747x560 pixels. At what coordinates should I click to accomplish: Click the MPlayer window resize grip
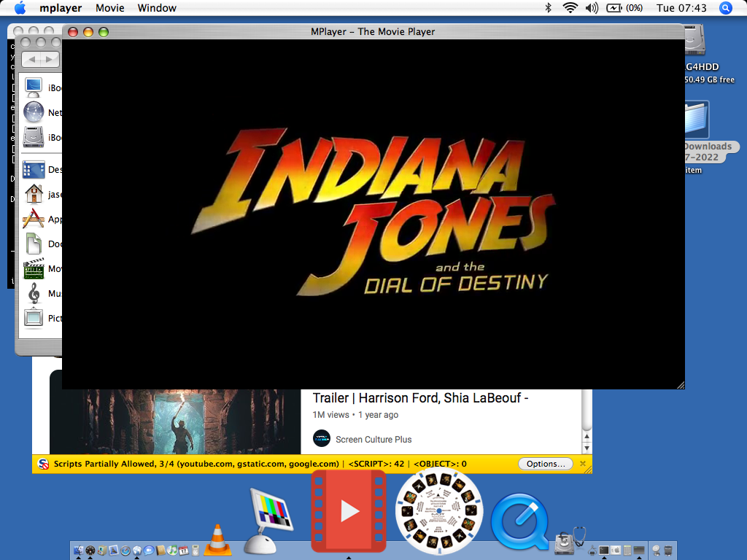[x=681, y=385]
